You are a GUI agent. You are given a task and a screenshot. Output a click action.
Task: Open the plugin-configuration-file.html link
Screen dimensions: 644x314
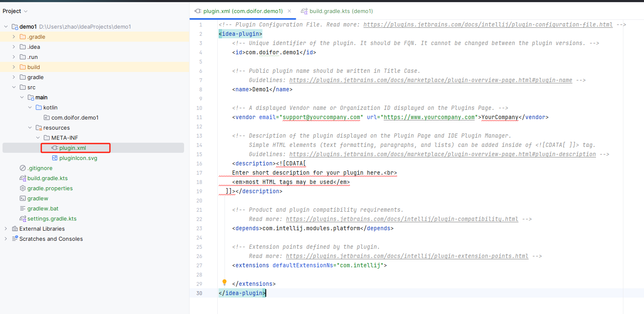click(488, 24)
